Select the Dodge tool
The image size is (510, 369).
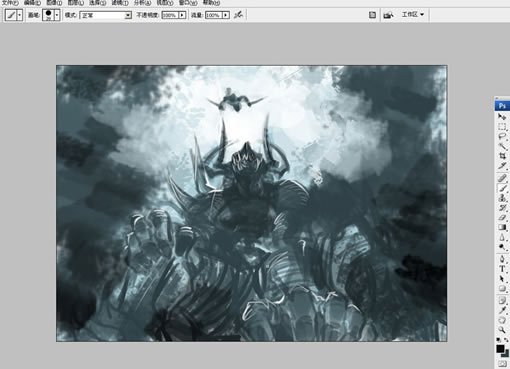pyautogui.click(x=502, y=247)
